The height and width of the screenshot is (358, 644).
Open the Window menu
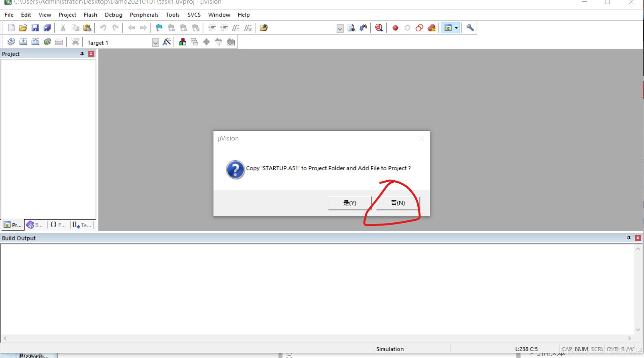pyautogui.click(x=219, y=15)
